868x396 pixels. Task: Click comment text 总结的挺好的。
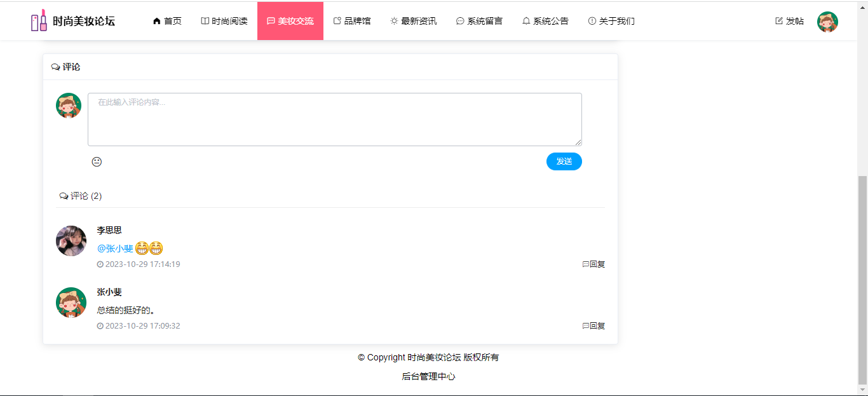(126, 310)
